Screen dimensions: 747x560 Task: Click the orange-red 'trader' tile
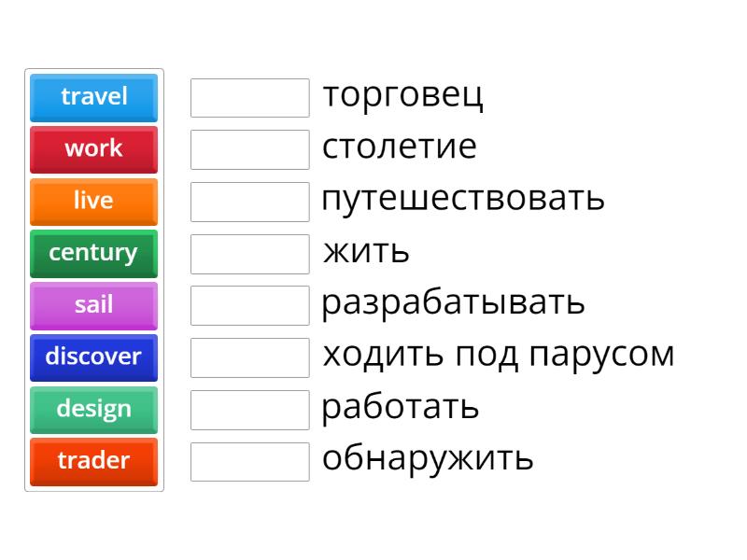(93, 461)
